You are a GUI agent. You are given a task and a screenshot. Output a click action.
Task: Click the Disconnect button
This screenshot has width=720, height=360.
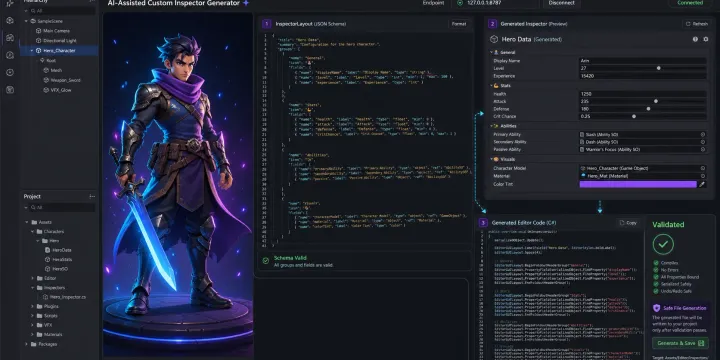[561, 3]
